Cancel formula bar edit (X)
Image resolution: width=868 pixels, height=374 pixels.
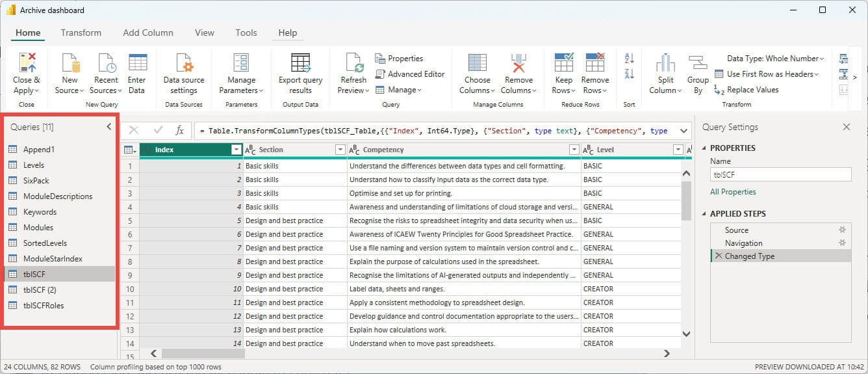pos(134,130)
